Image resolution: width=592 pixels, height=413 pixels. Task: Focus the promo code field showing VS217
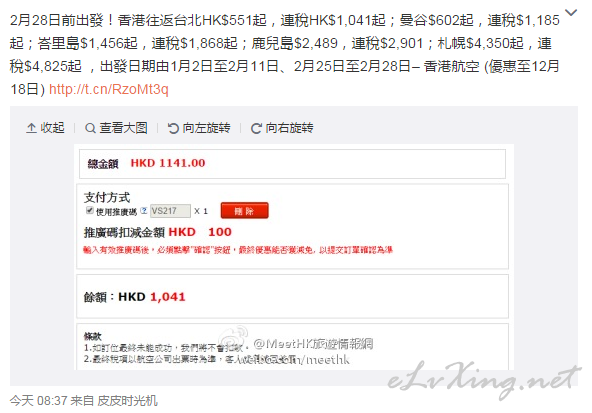(x=170, y=211)
